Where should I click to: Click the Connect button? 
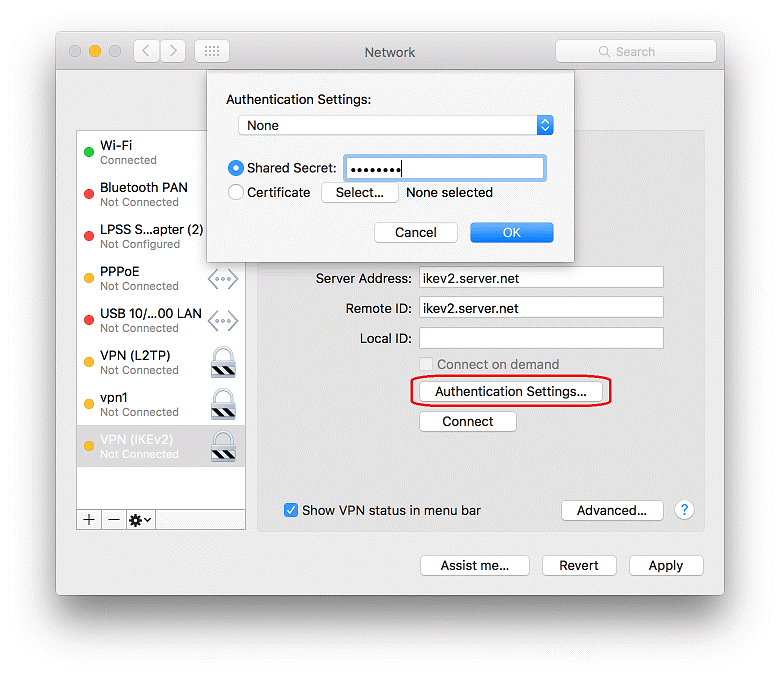click(x=468, y=421)
